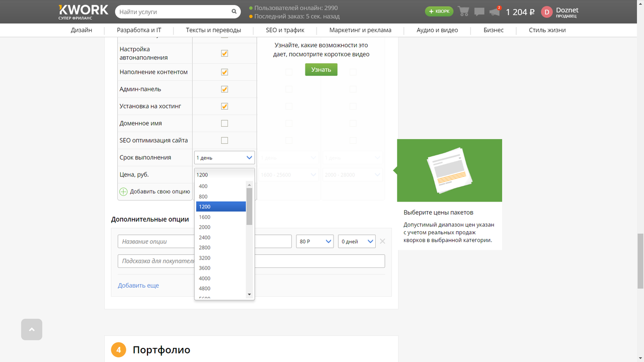The height and width of the screenshot is (362, 644).
Task: Uncheck Админ-панель checkbox
Action: pyautogui.click(x=224, y=89)
